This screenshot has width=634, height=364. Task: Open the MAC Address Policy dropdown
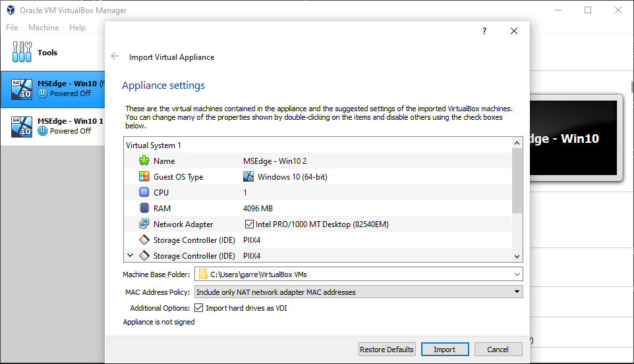pos(517,292)
